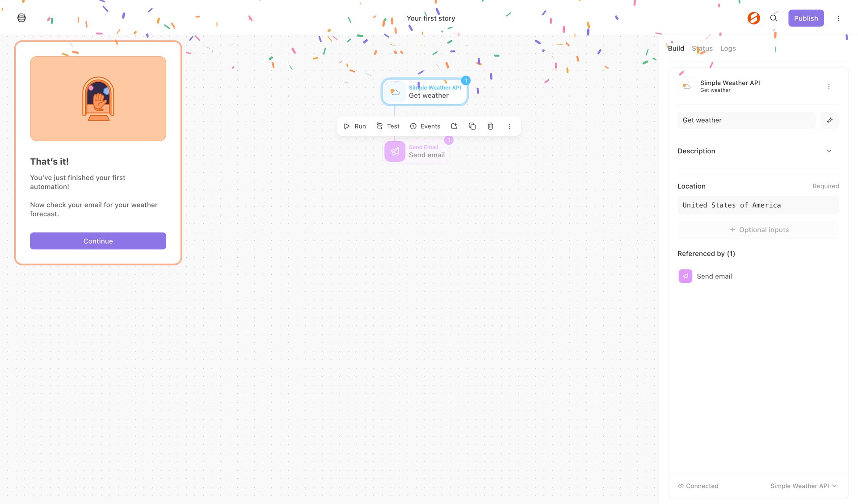Delete the action with the trash icon
Screen dimensions: 858x504
pos(490,126)
